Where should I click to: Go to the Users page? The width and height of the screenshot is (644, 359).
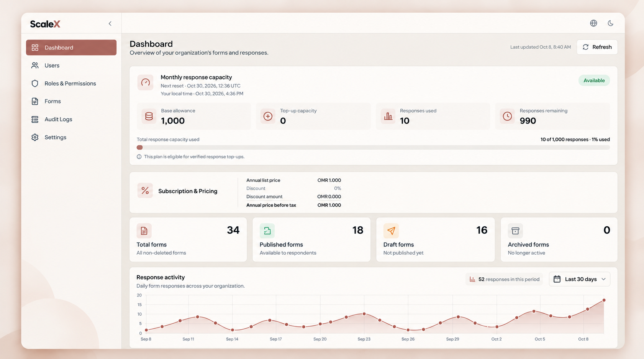[71, 66]
